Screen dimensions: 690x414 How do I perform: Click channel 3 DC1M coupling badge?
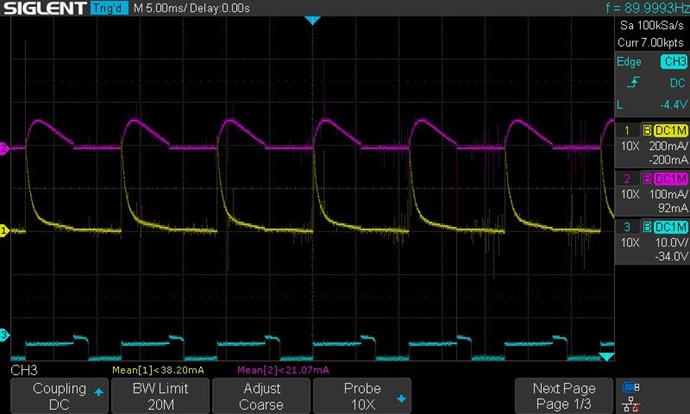pyautogui.click(x=671, y=227)
